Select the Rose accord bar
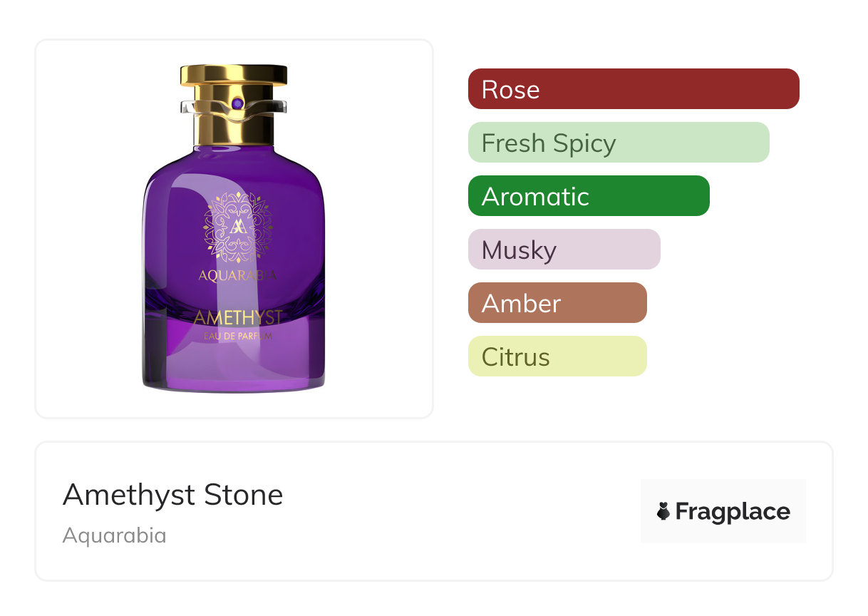Screen dimensions: 868x616 [634, 89]
